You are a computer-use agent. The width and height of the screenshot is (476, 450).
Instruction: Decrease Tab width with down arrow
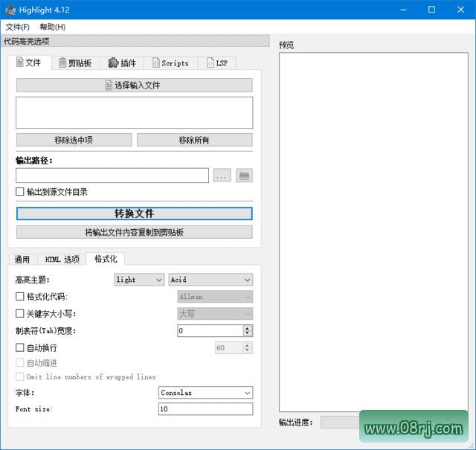coord(248,333)
